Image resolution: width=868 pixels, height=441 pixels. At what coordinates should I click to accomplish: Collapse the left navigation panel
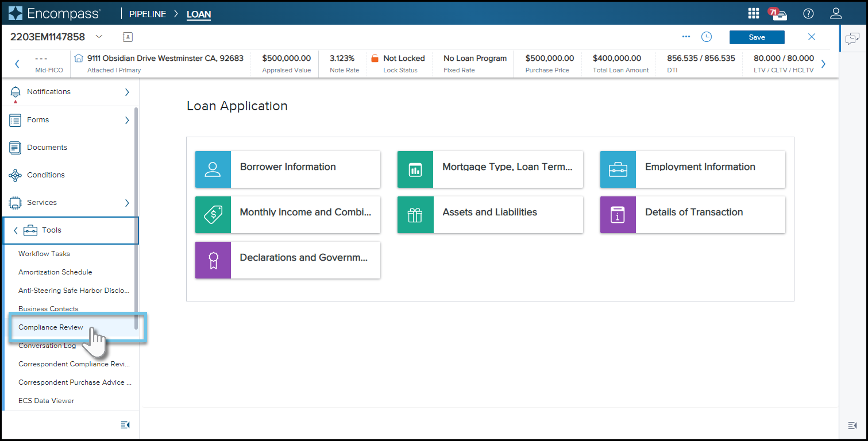[125, 425]
